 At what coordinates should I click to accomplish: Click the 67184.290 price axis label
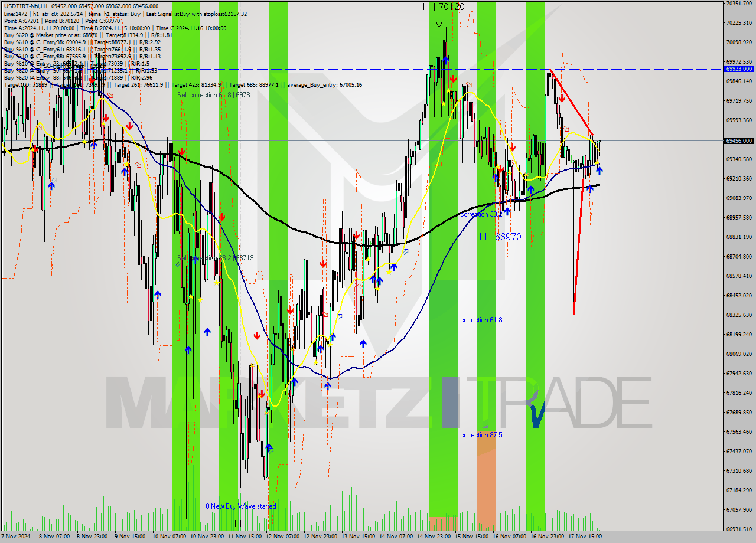point(739,490)
